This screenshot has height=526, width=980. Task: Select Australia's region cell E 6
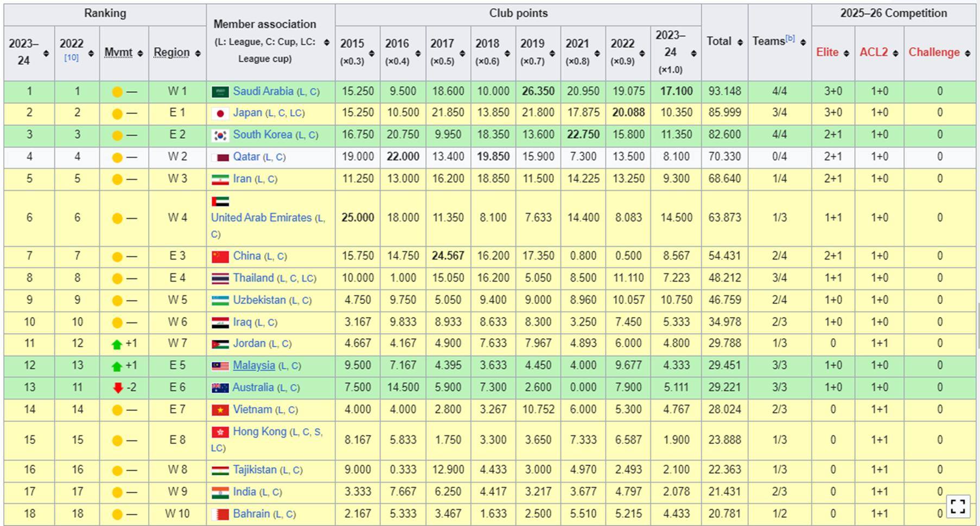177,388
